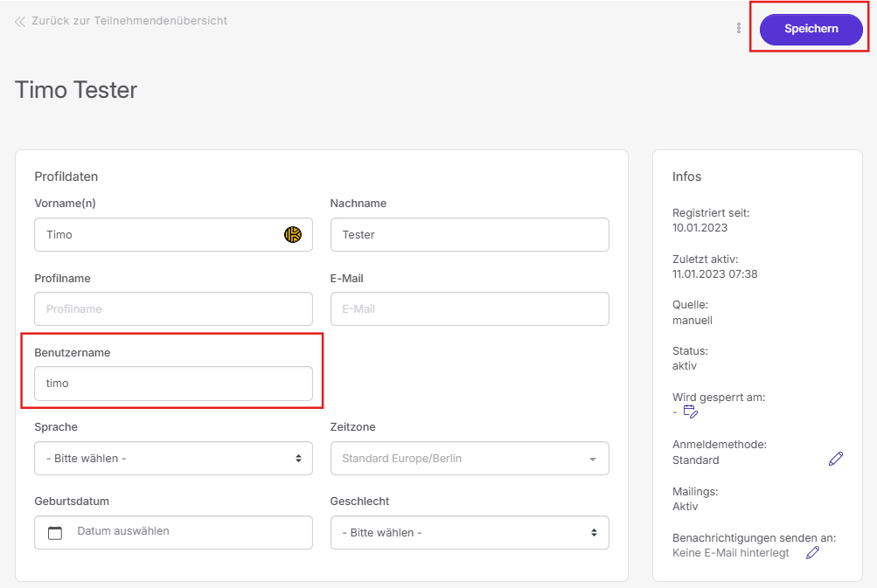Click the Mailings value Aktiv
877x588 pixels.
686,507
